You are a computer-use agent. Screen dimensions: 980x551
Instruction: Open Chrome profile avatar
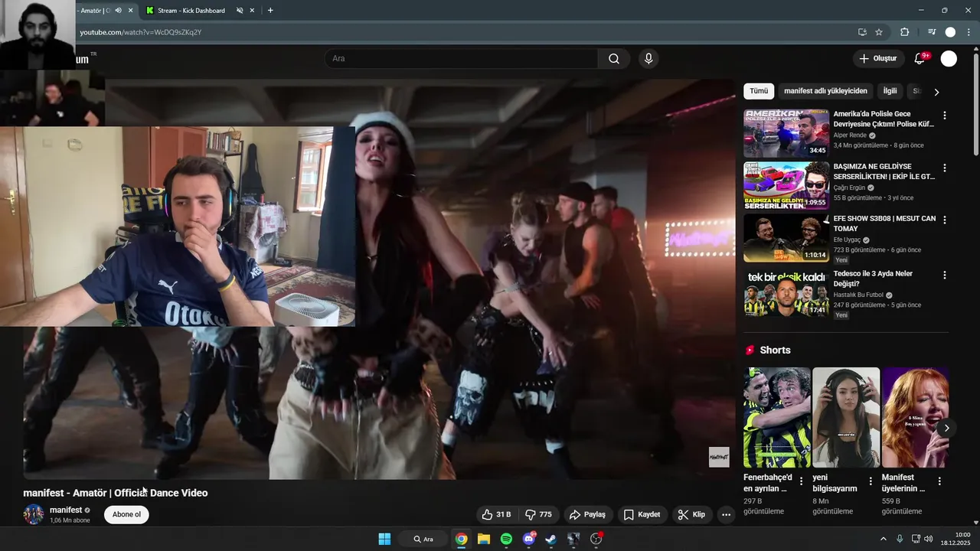(x=950, y=32)
